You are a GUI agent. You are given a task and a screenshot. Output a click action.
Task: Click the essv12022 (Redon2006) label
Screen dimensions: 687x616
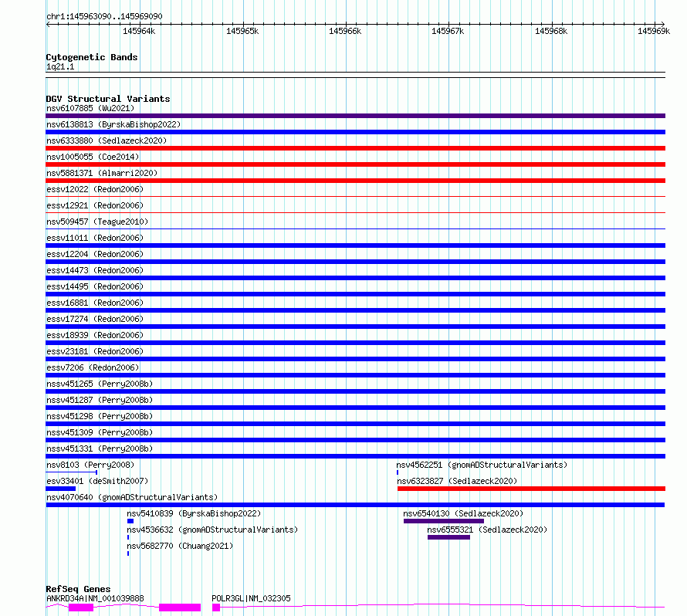[95, 189]
